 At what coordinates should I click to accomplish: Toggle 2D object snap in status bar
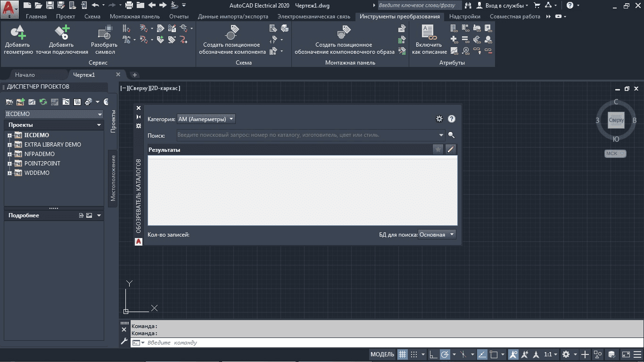point(494,354)
